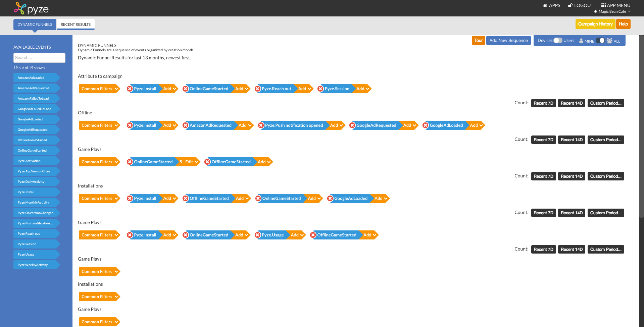Remove Pyze.Push notification opened event
Screen dimensions: 644x327
[x=261, y=125]
